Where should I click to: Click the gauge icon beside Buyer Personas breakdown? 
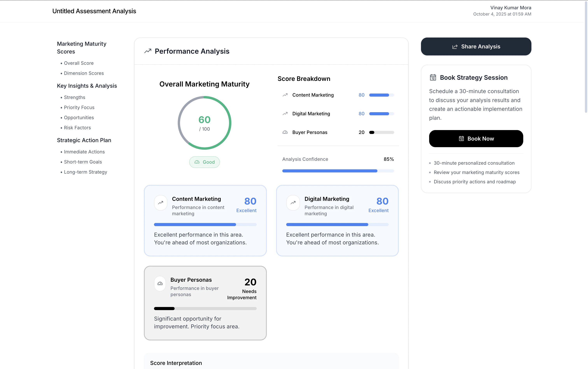click(x=285, y=132)
